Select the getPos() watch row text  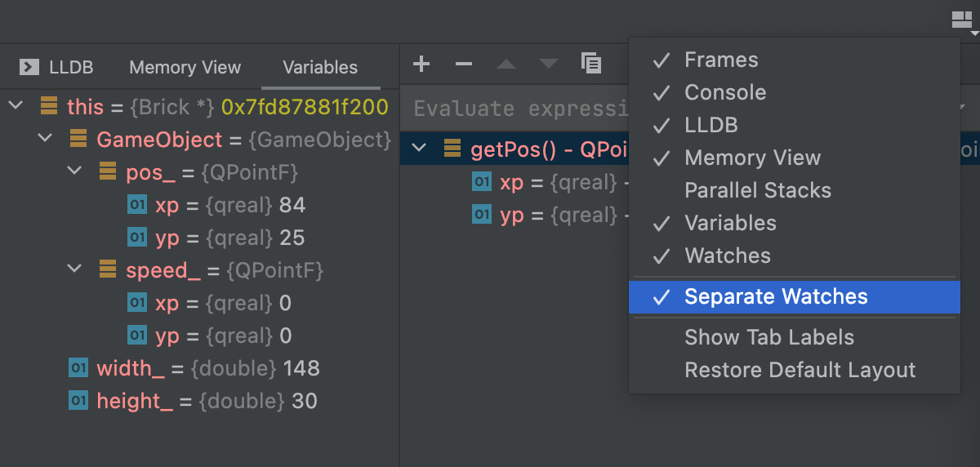548,149
